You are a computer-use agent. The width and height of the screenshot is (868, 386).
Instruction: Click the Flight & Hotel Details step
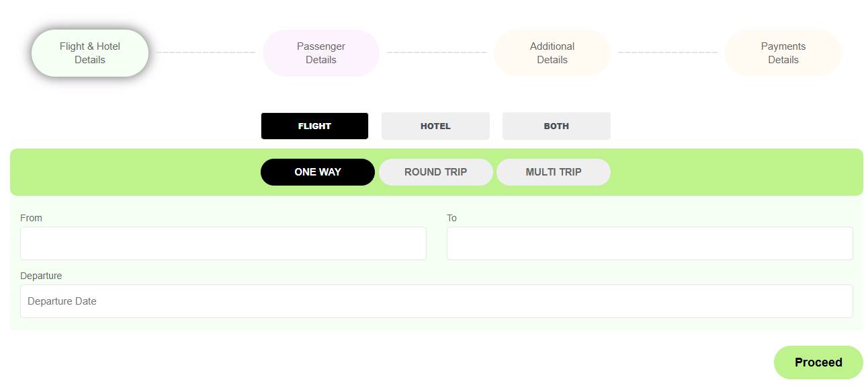(x=90, y=53)
